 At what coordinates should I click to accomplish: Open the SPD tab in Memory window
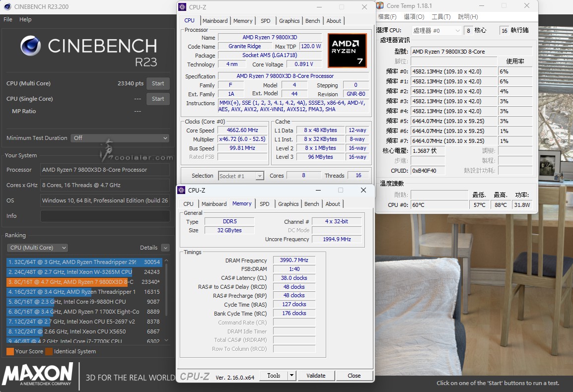[265, 204]
